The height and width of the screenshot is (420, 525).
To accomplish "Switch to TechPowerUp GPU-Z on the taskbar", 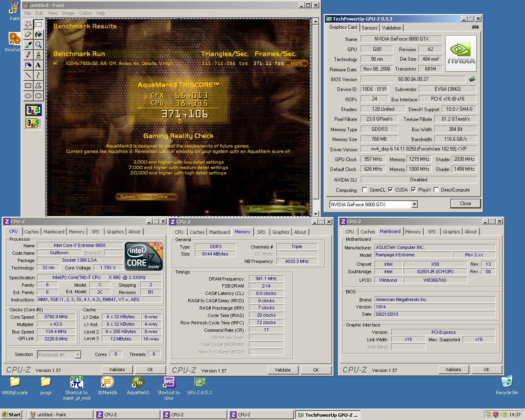I will click(329, 415).
